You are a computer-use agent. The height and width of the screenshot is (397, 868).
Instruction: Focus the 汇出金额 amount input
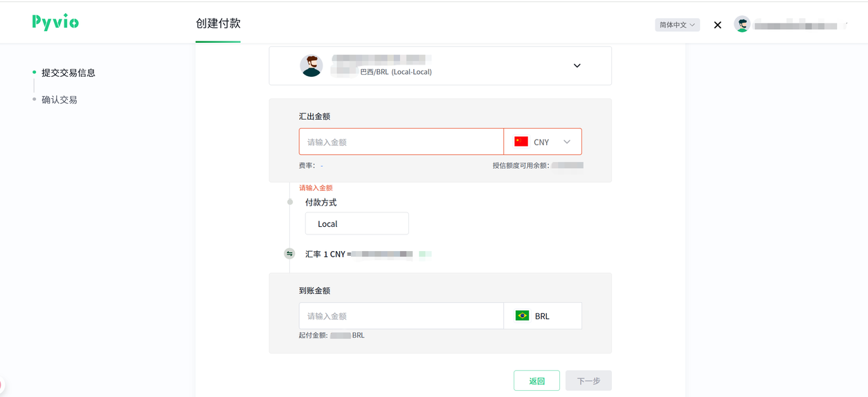pyautogui.click(x=401, y=142)
